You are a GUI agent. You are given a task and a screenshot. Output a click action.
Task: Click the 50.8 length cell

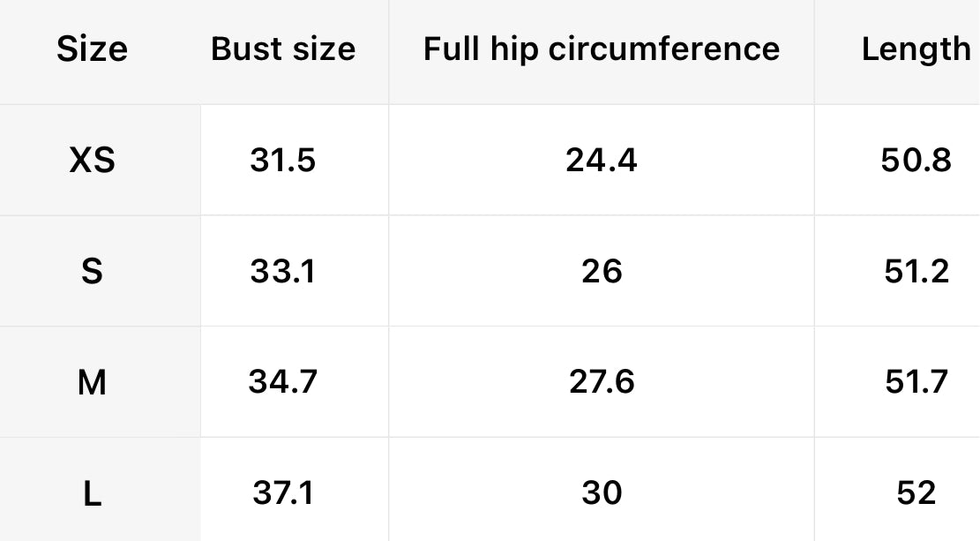[916, 161]
